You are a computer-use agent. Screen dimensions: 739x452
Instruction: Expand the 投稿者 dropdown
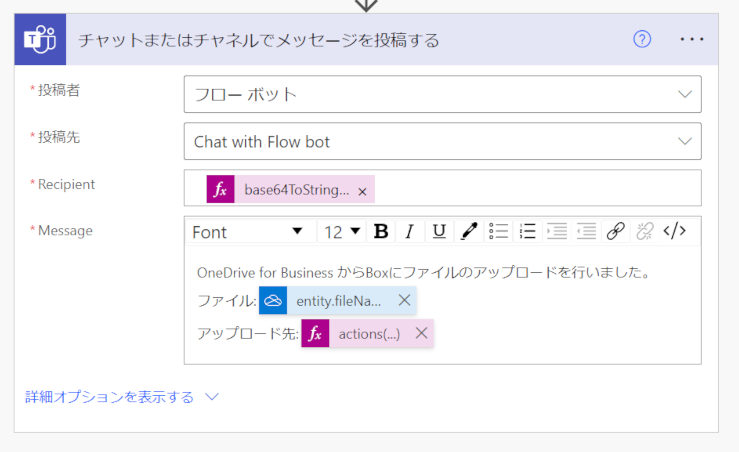point(685,94)
